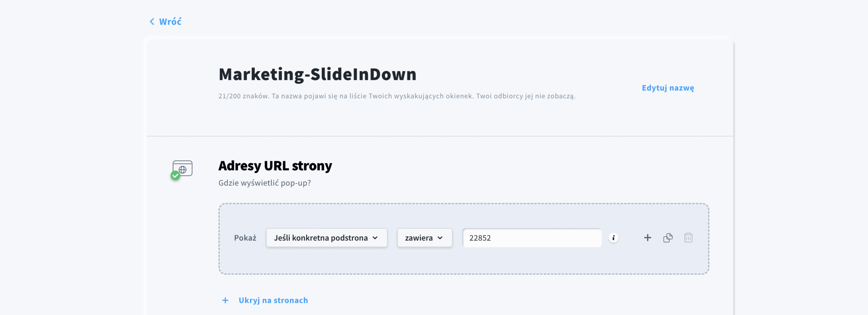Image resolution: width=868 pixels, height=315 pixels.
Task: Duplicate the URL rule using copy icon
Action: [x=668, y=238]
